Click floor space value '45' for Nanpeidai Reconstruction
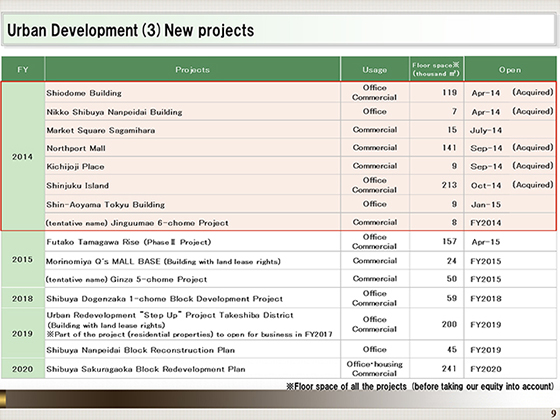The width and height of the screenshot is (560, 420). pyautogui.click(x=452, y=349)
